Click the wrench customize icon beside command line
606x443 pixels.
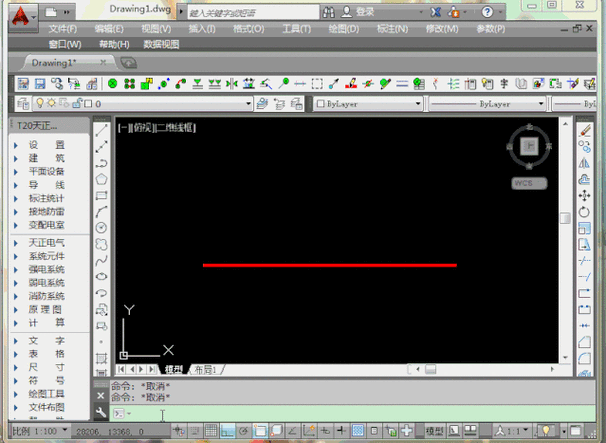click(101, 413)
